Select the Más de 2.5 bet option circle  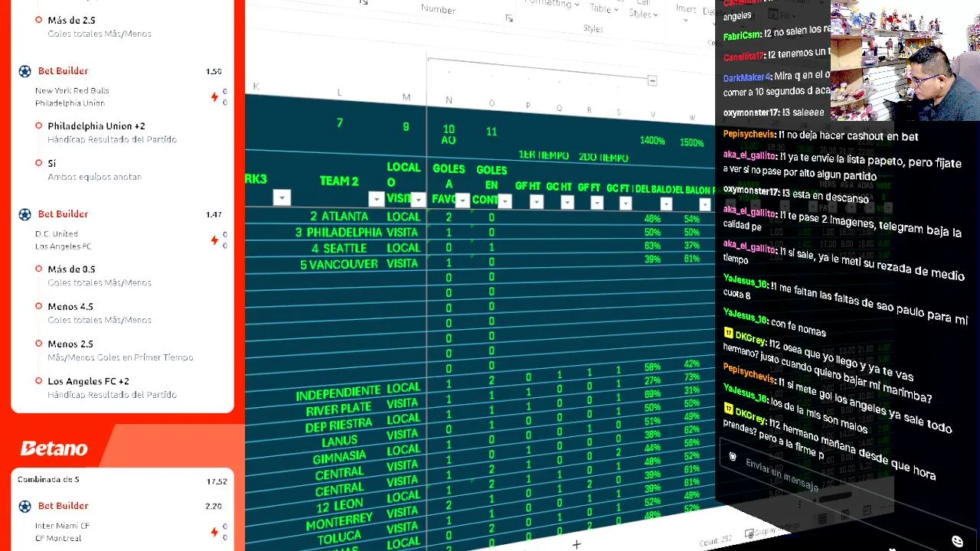38,20
